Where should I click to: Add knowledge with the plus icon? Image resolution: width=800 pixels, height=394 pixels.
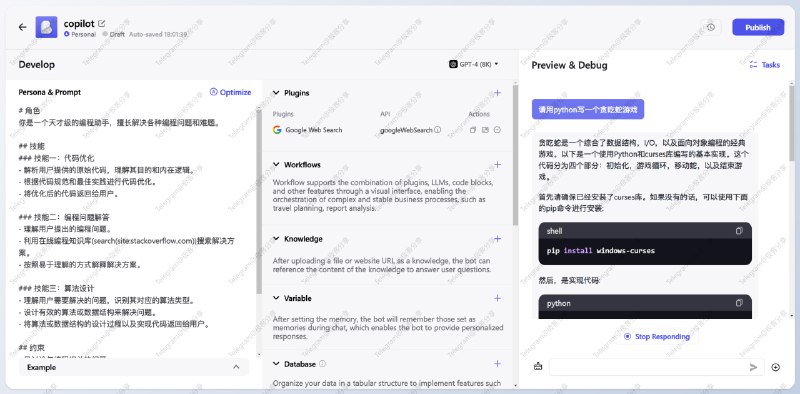(497, 238)
